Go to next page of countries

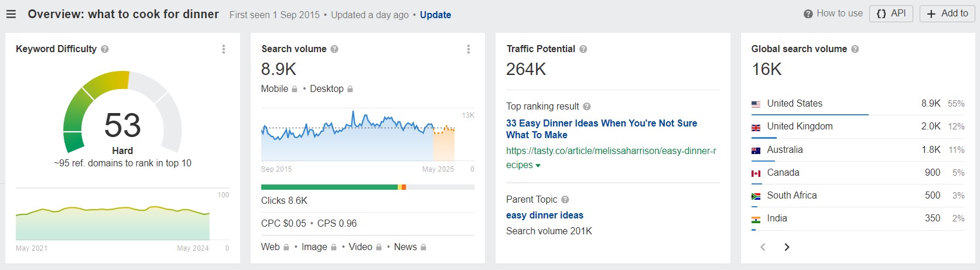click(787, 247)
